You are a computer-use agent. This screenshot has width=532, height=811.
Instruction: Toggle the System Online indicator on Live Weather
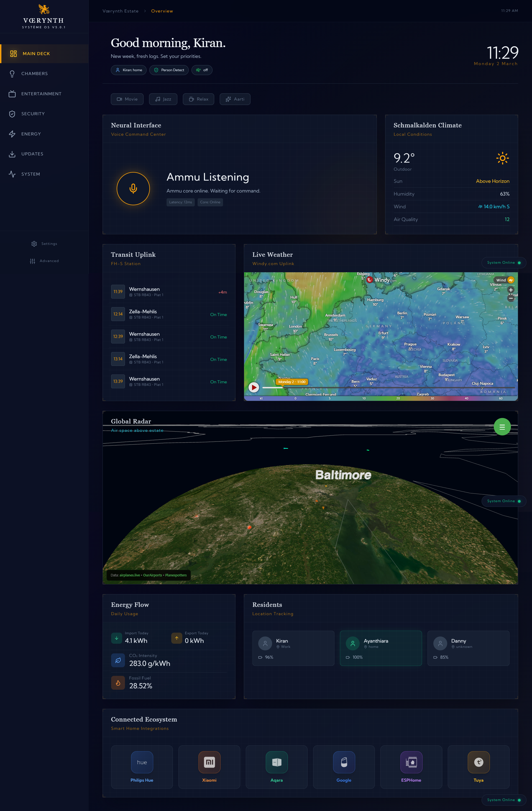[504, 262]
